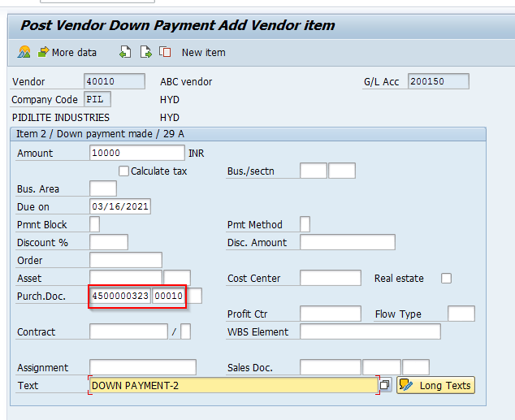Click the multiple-selection icon beside Text field
Image resolution: width=515 pixels, height=420 pixels.
pyautogui.click(x=385, y=385)
